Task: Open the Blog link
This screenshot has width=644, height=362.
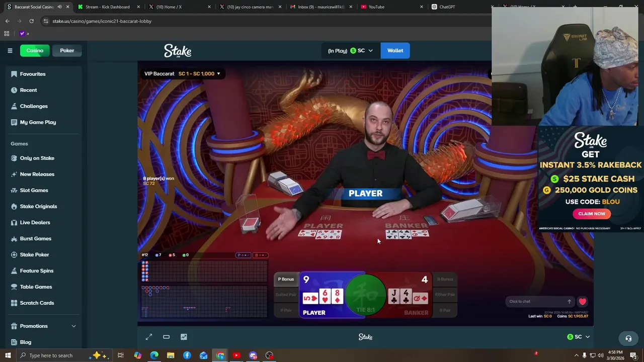Action: pyautogui.click(x=25, y=342)
